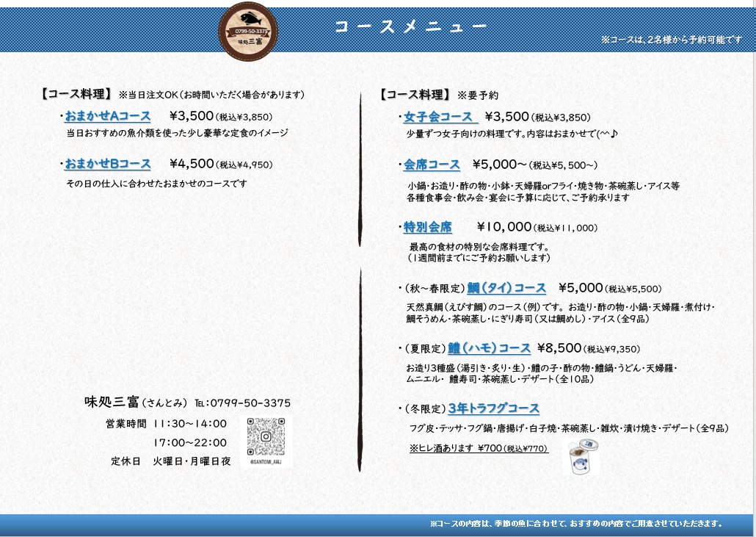Click the (冬限定) season label
756x537 pixels.
point(425,408)
